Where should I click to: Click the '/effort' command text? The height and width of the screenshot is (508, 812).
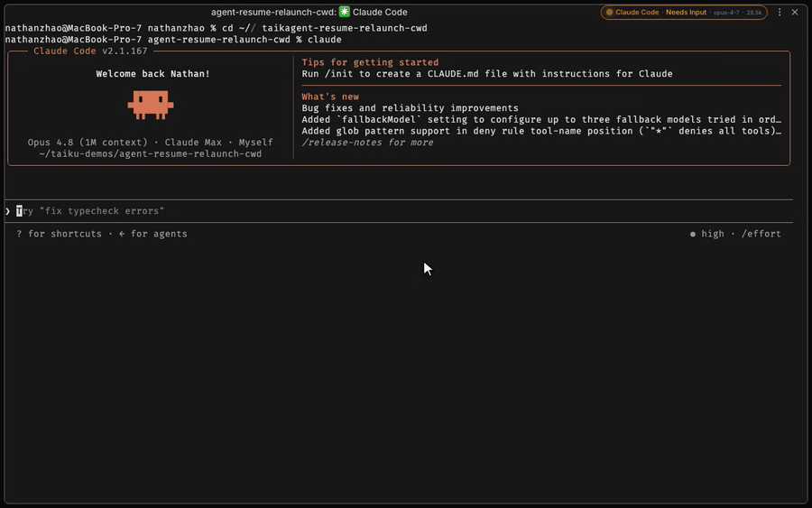761,234
